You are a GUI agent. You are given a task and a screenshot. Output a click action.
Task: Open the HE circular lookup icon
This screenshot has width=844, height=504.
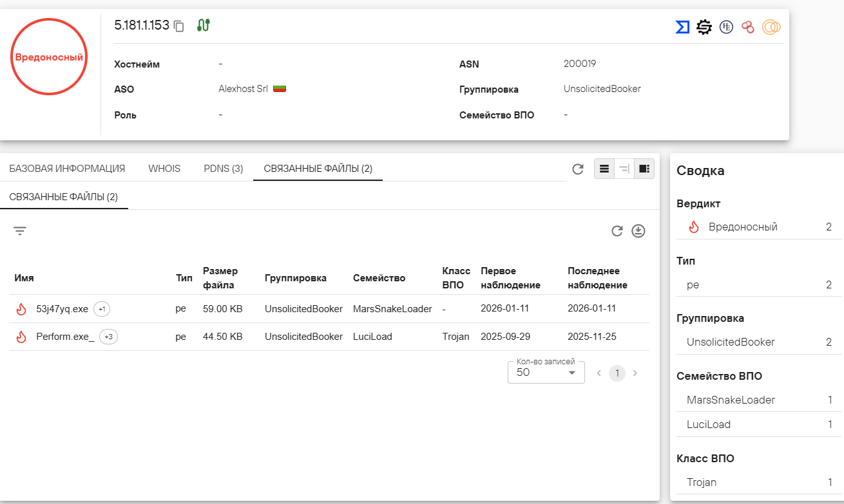pyautogui.click(x=726, y=27)
